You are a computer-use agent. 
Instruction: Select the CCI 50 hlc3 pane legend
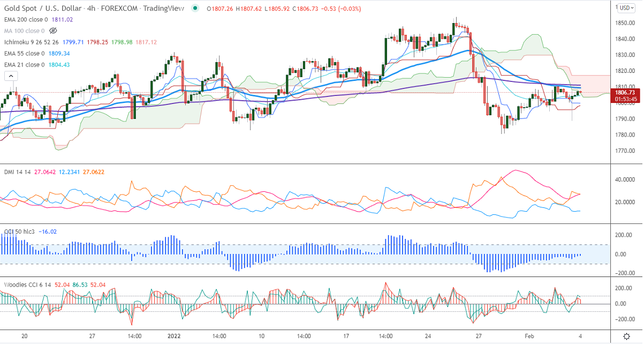pos(20,231)
